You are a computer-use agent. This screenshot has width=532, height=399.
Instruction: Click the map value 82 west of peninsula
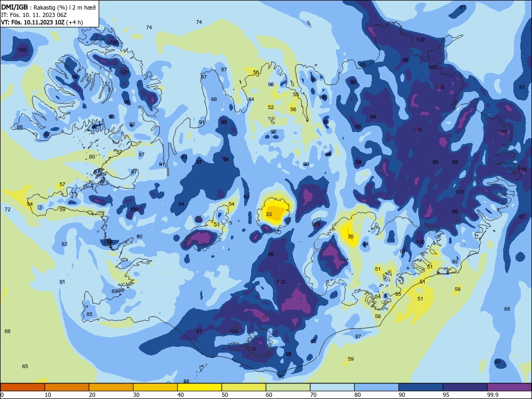click(64, 244)
